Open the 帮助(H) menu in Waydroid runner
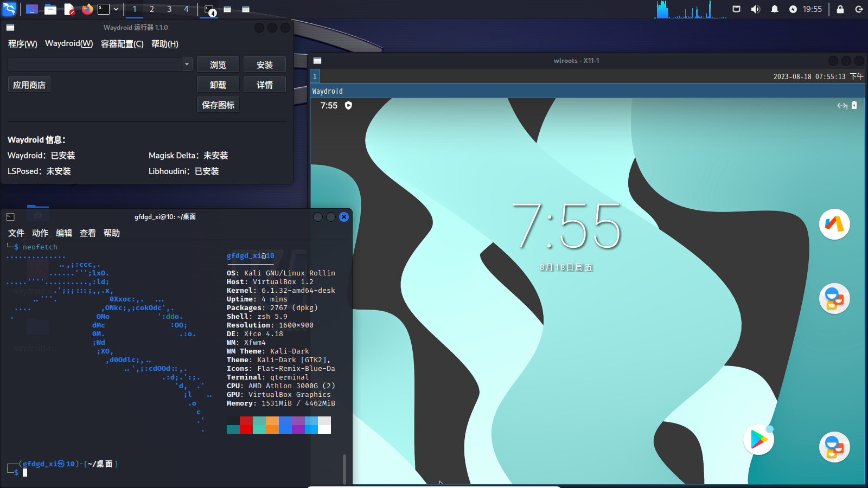Screen dimensions: 868x488 [165, 44]
